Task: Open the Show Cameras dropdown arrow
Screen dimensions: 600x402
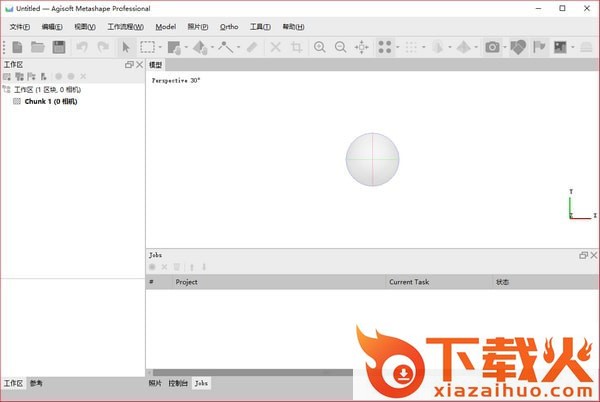Action: pyautogui.click(x=505, y=47)
